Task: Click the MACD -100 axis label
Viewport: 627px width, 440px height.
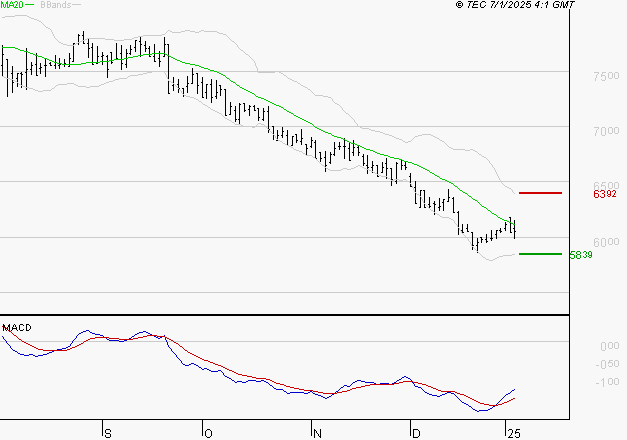Action: click(x=607, y=382)
